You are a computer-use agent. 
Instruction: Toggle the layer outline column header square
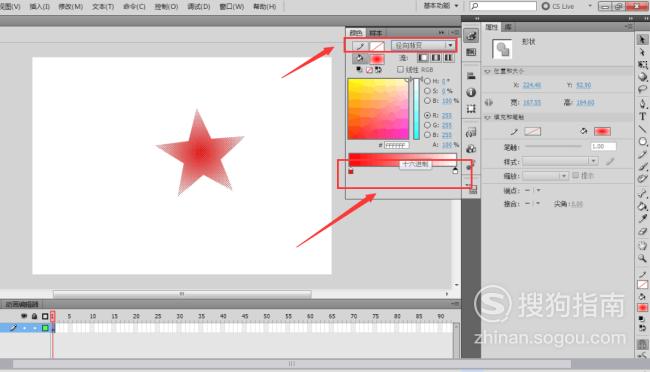point(45,316)
